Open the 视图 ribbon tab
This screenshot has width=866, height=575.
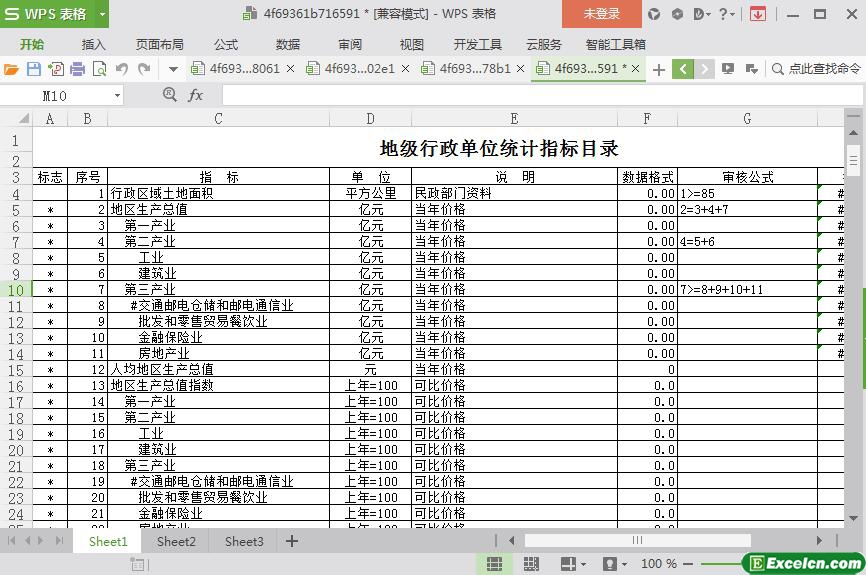pyautogui.click(x=411, y=45)
